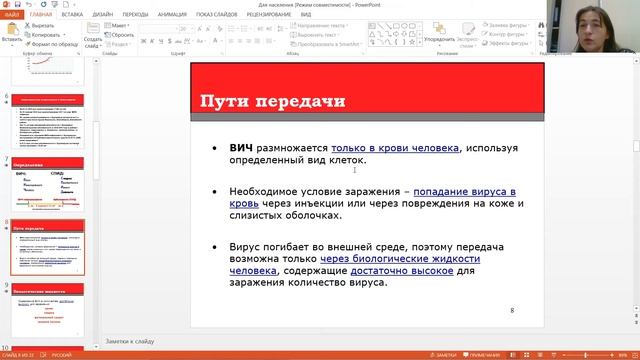Screen dimensions: 640x360
Task: Click the Quick Styles (Экспресс-стили) button
Action: [467, 35]
